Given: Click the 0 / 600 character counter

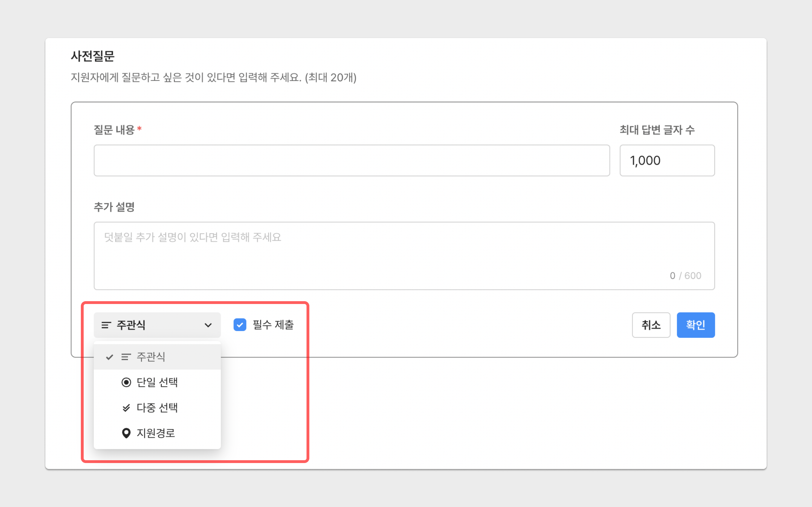Looking at the screenshot, I should point(685,275).
